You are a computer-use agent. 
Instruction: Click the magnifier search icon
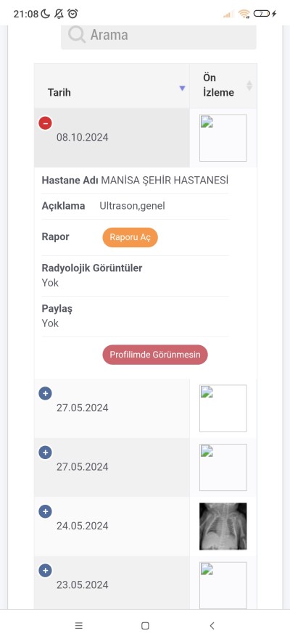(x=76, y=35)
